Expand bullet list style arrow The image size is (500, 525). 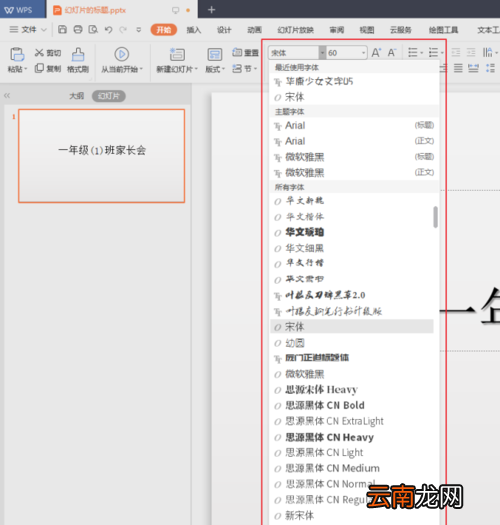click(x=422, y=53)
